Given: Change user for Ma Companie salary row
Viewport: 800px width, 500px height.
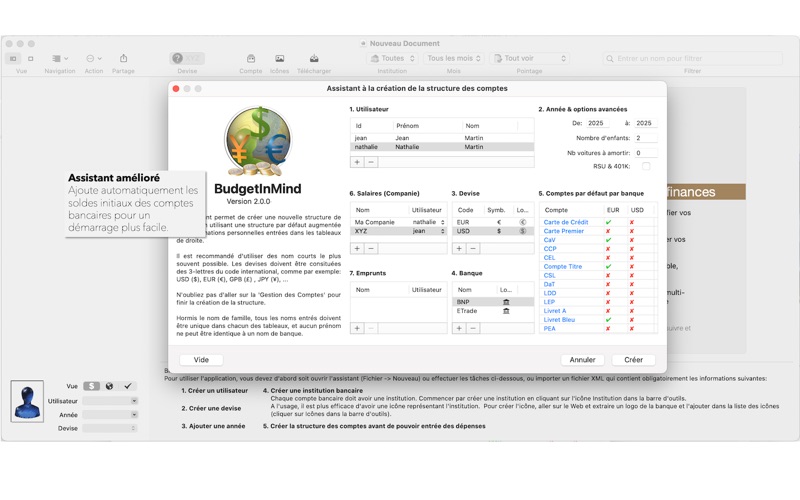Looking at the screenshot, I should [x=428, y=222].
